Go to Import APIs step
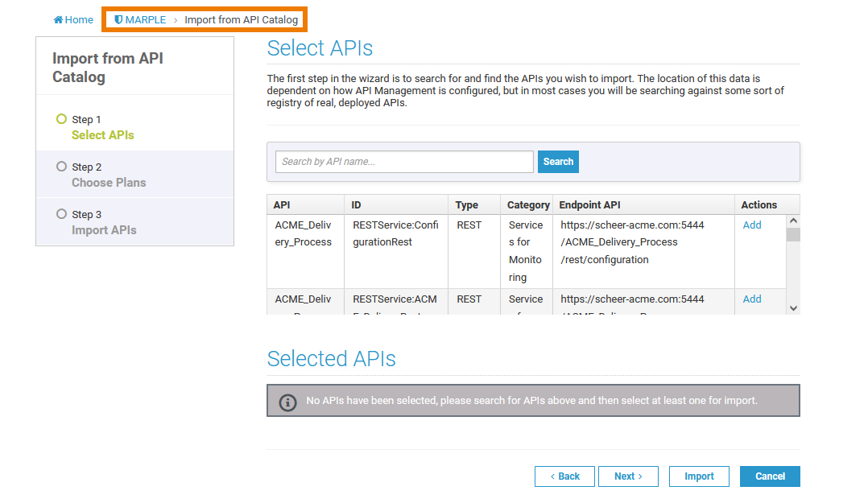Image resolution: width=868 pixels, height=499 pixels. click(x=104, y=230)
